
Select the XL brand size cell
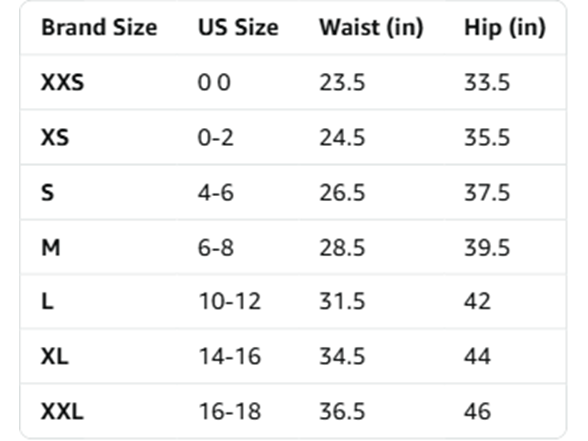55,356
